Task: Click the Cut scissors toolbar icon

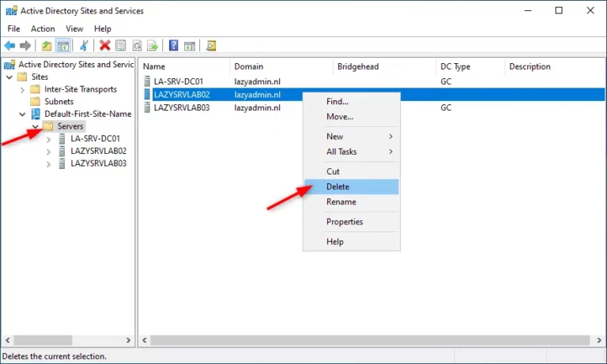Action: coord(84,46)
